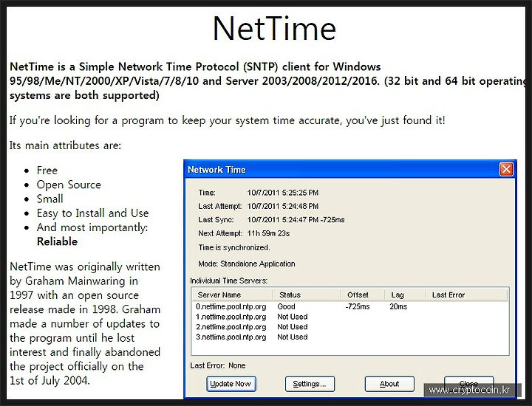Click the Not Used status for 1.nettime server

tap(292, 317)
